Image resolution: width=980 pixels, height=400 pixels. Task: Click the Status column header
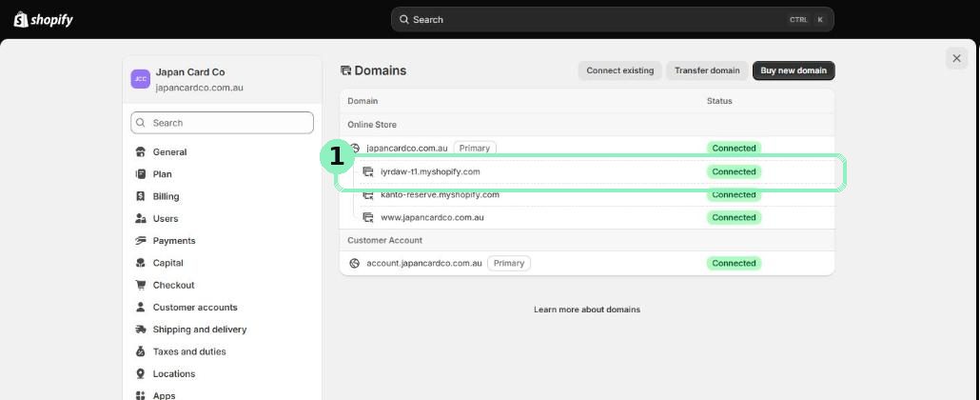coord(719,101)
